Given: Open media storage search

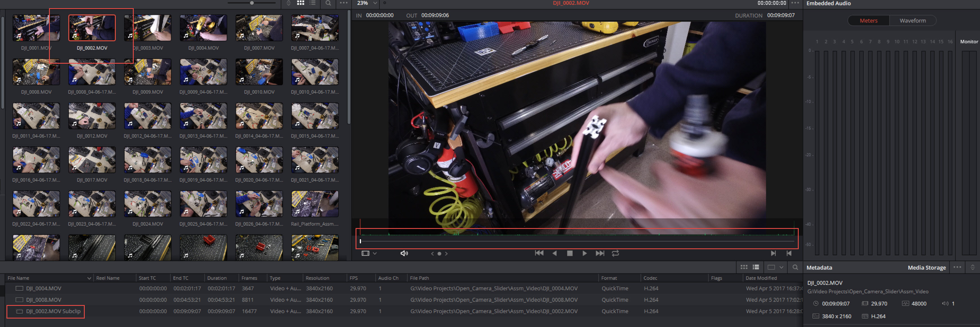Looking at the screenshot, I should pyautogui.click(x=328, y=3).
